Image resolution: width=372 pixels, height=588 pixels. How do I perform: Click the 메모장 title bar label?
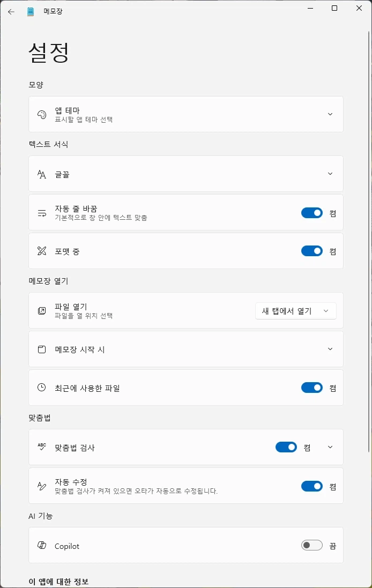[x=52, y=11]
